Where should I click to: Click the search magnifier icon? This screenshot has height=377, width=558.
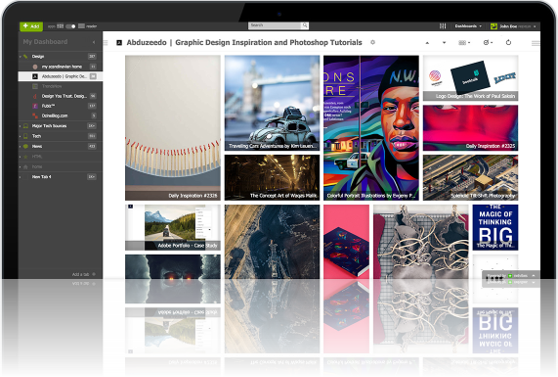coord(305,26)
